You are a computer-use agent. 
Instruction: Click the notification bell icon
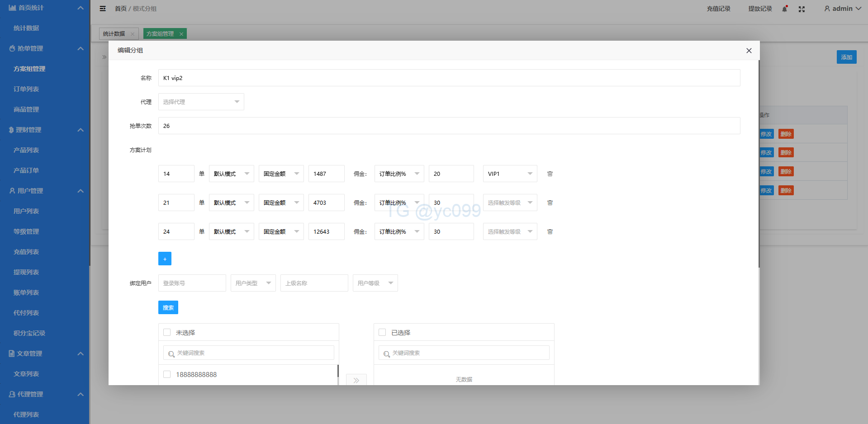[785, 9]
